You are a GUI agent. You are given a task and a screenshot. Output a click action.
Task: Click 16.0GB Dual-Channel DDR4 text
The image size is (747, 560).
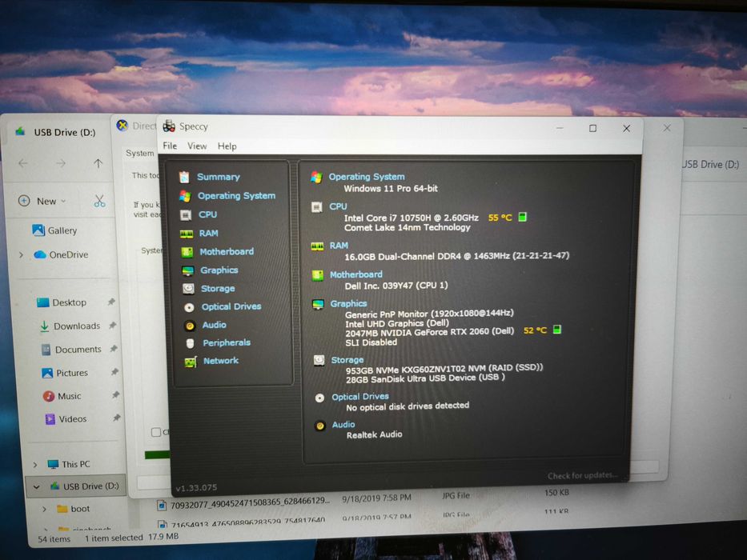pyautogui.click(x=456, y=256)
